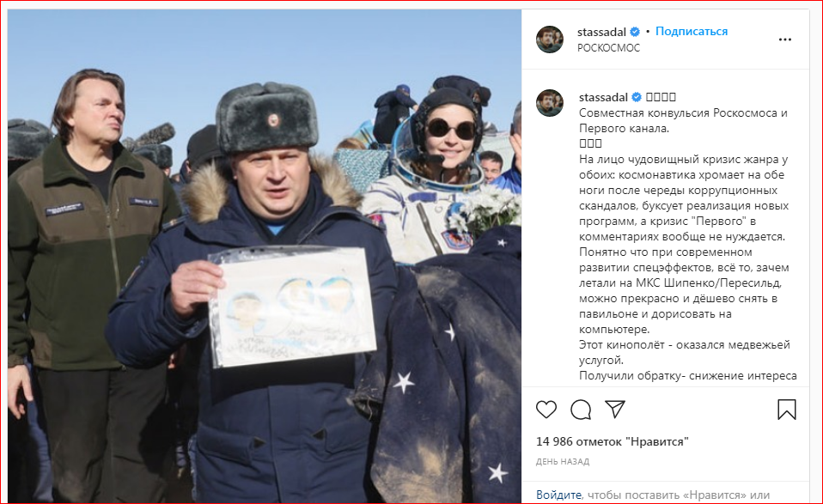Click the stassadal username in the caption
The height and width of the screenshot is (504, 823).
click(603, 97)
